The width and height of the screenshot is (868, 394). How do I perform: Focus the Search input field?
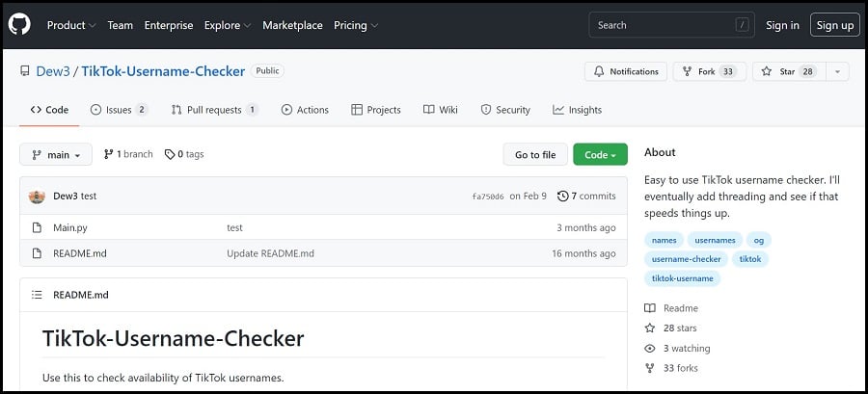pos(672,25)
